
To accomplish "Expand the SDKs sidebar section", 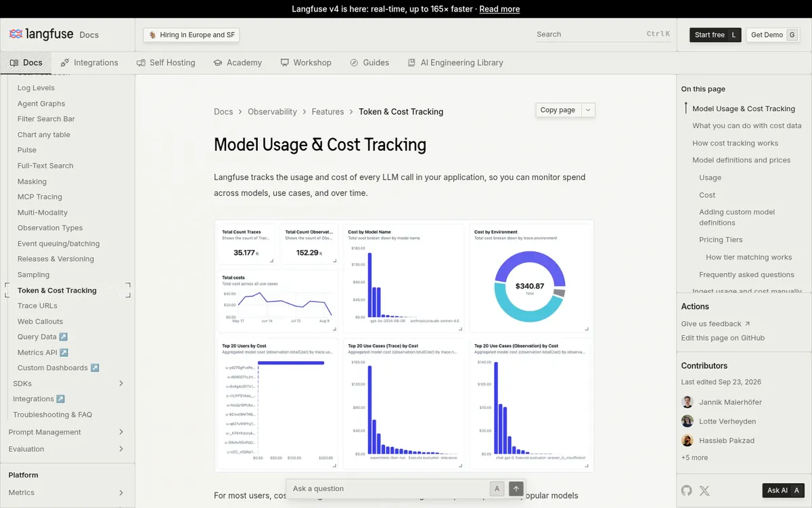I will point(121,383).
